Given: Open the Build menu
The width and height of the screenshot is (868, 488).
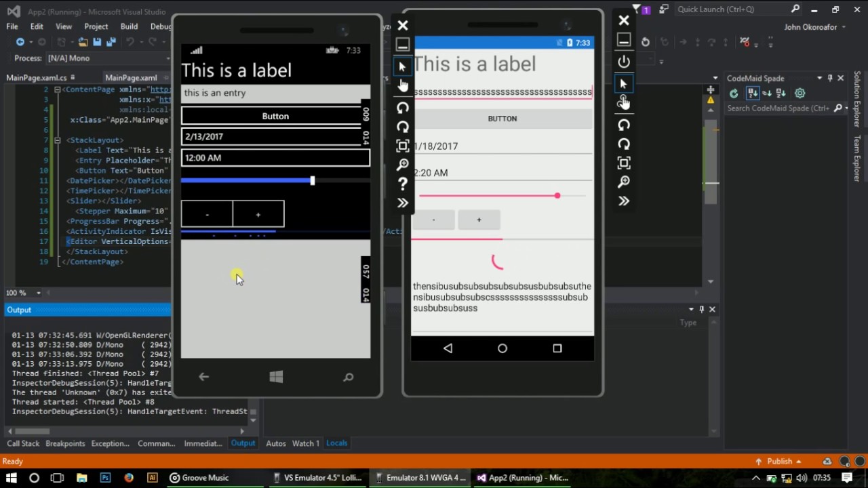Looking at the screenshot, I should (x=129, y=26).
